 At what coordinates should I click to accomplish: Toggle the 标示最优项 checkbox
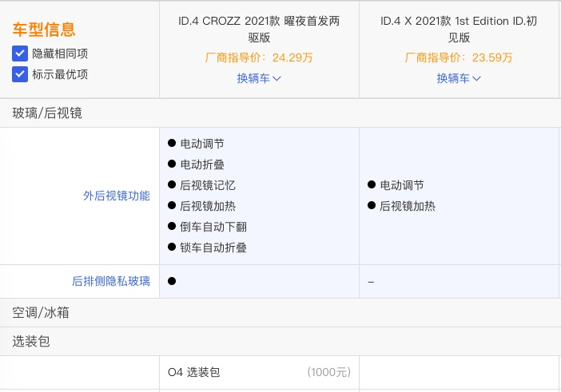point(20,74)
